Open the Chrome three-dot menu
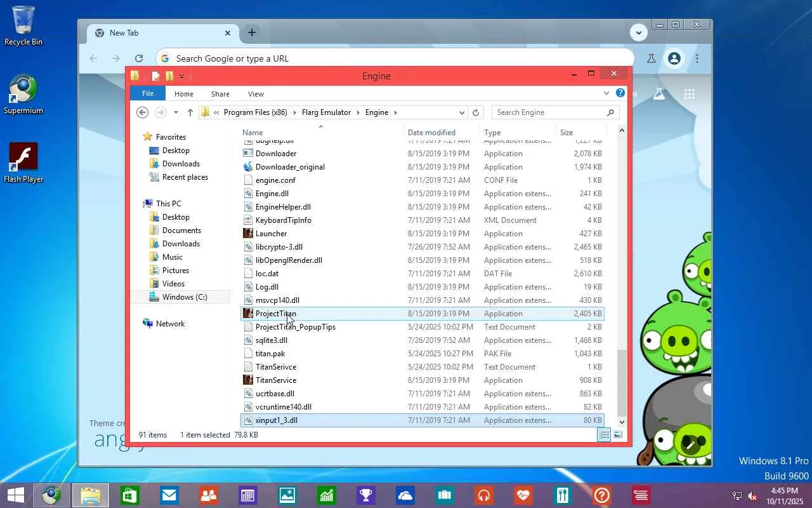Screen dimensions: 812x508 [x=697, y=58]
